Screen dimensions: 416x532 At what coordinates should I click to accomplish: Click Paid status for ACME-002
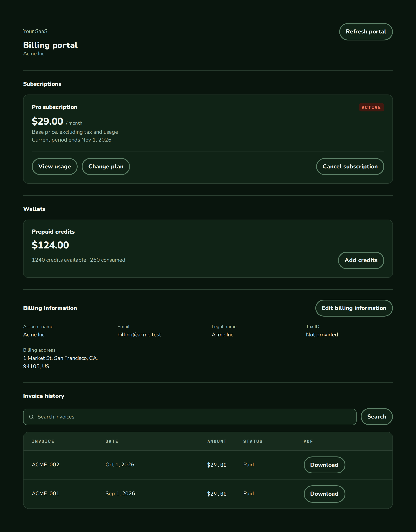coord(248,465)
